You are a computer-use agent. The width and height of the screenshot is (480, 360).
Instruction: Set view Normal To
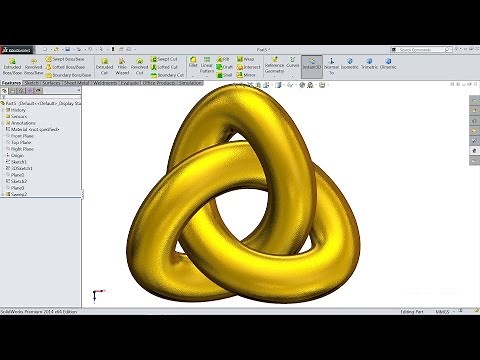[x=331, y=66]
